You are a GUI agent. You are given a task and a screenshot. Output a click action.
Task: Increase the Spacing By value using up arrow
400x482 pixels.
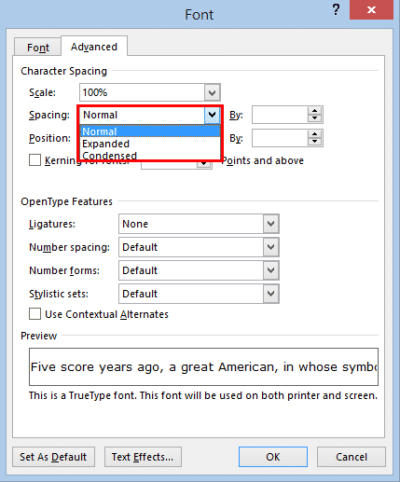pos(315,111)
